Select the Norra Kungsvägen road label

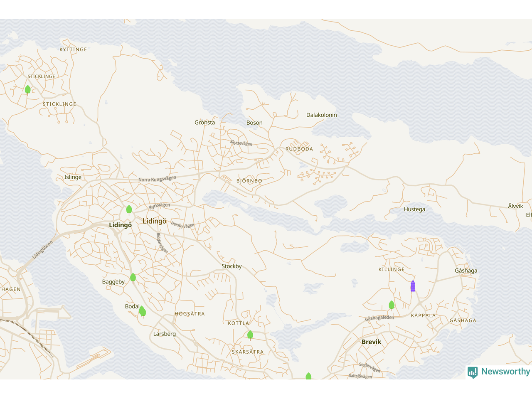coord(157,179)
